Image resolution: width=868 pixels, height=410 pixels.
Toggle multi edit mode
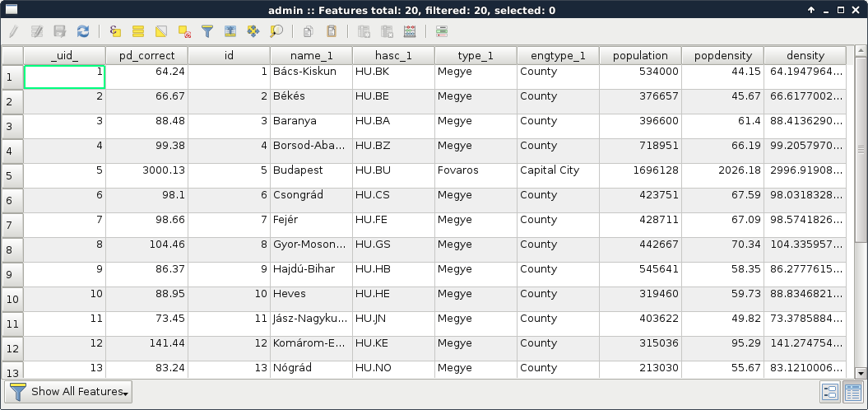[x=36, y=31]
